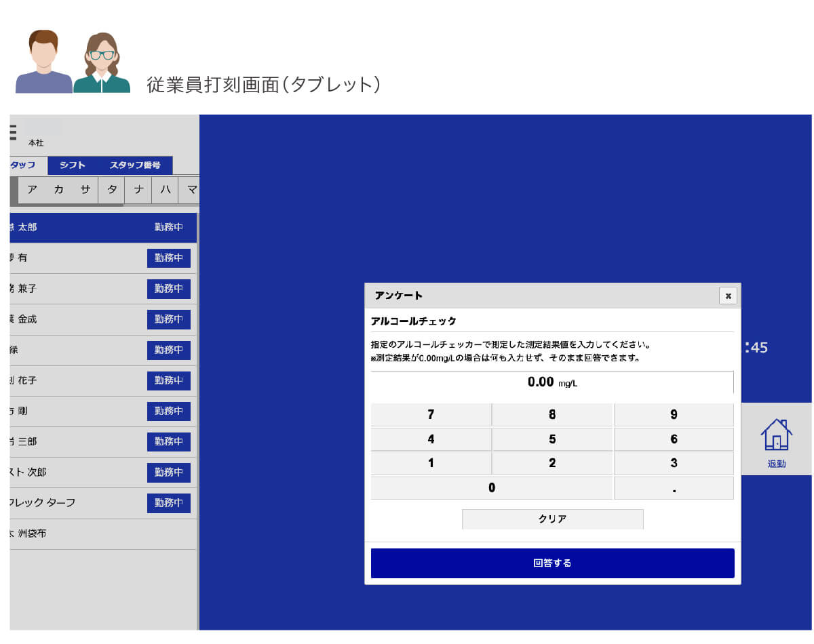Select the staff row 洲袋布
The height and width of the screenshot is (644, 814).
(x=103, y=534)
